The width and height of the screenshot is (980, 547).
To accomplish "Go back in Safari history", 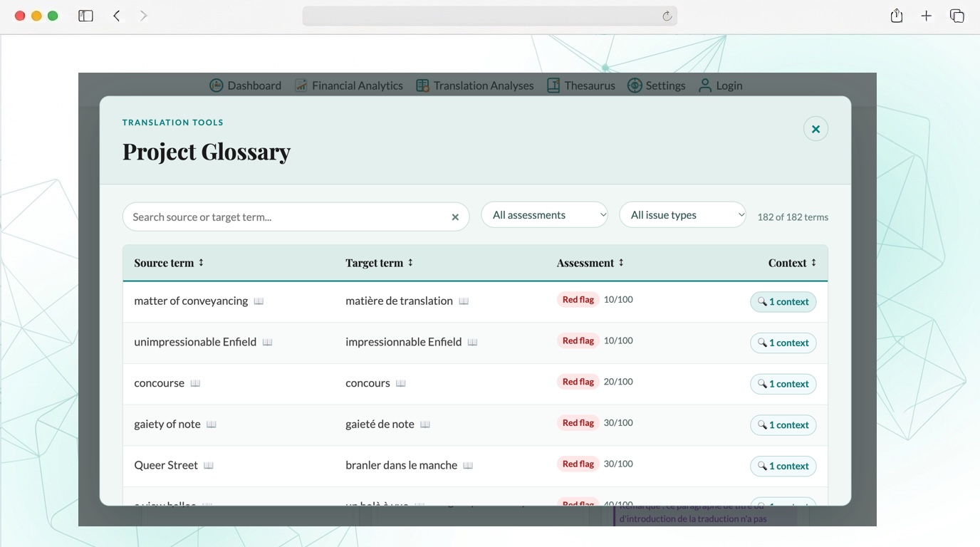I will (x=117, y=16).
